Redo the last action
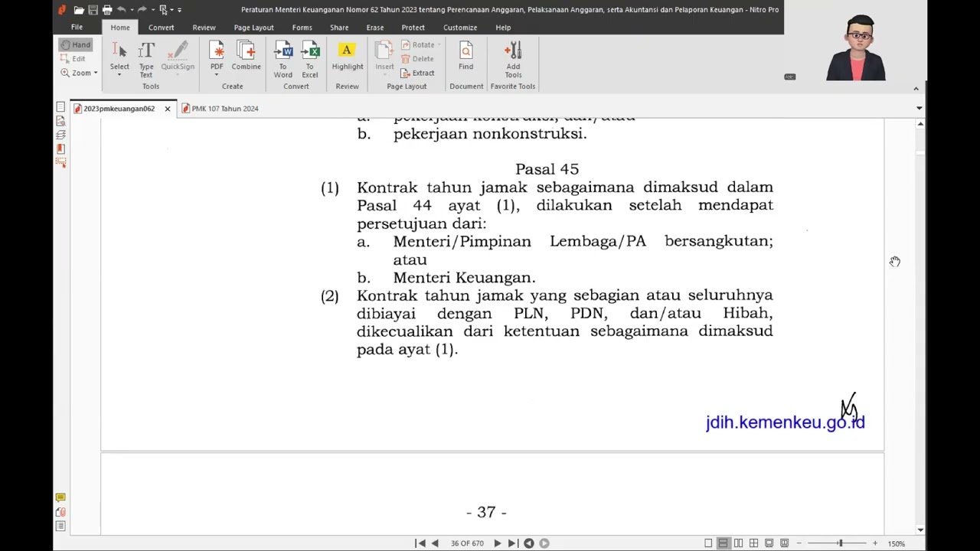980x551 pixels. [142, 10]
